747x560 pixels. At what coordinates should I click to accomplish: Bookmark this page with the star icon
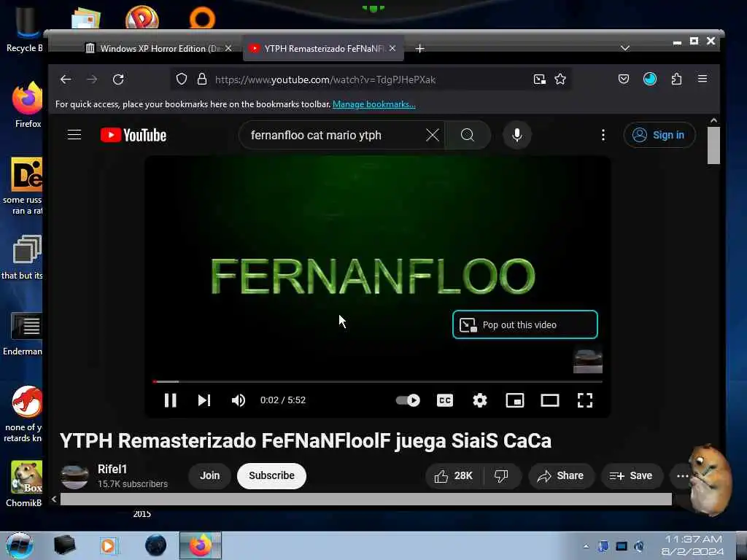pyautogui.click(x=560, y=79)
